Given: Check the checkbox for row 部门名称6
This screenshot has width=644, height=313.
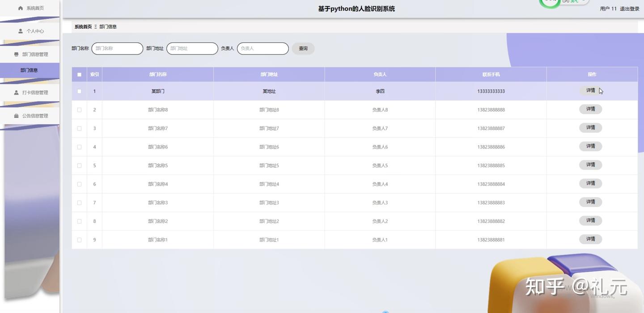Looking at the screenshot, I should [79, 147].
